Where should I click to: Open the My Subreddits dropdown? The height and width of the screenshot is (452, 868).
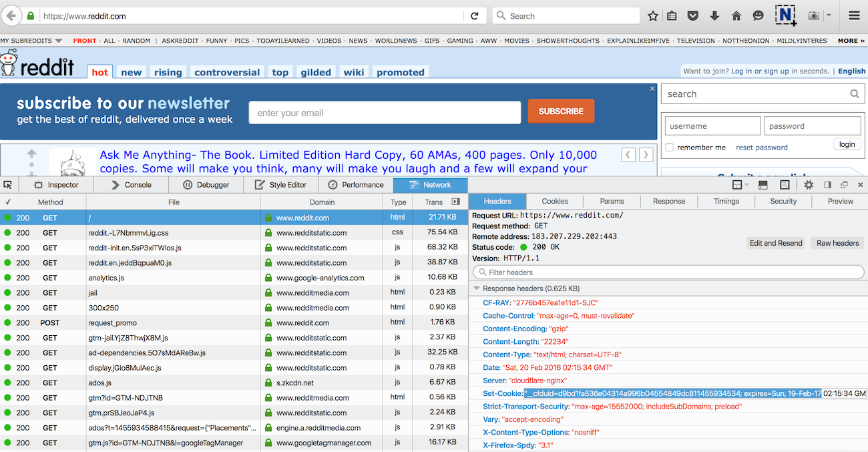pos(31,41)
